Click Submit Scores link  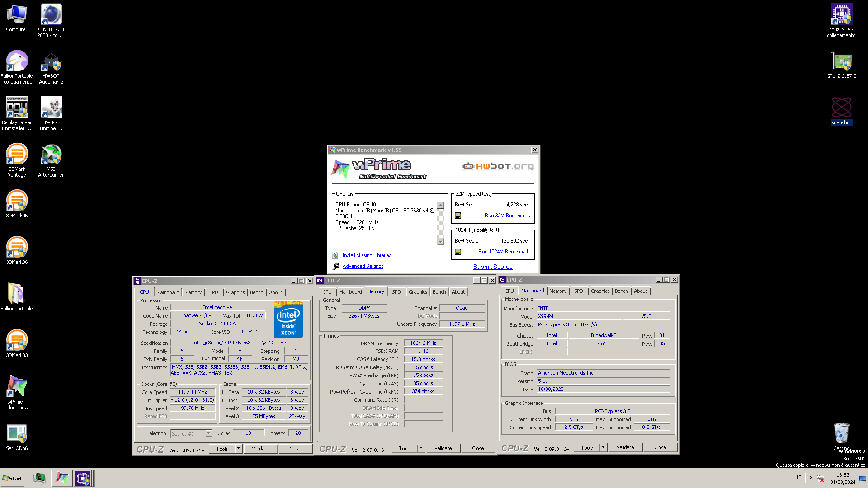pyautogui.click(x=493, y=267)
